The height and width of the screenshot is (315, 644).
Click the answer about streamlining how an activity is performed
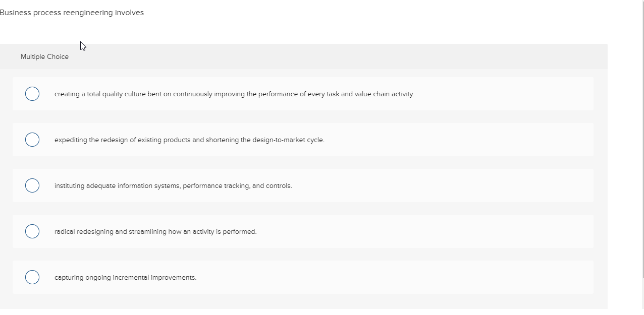(155, 231)
